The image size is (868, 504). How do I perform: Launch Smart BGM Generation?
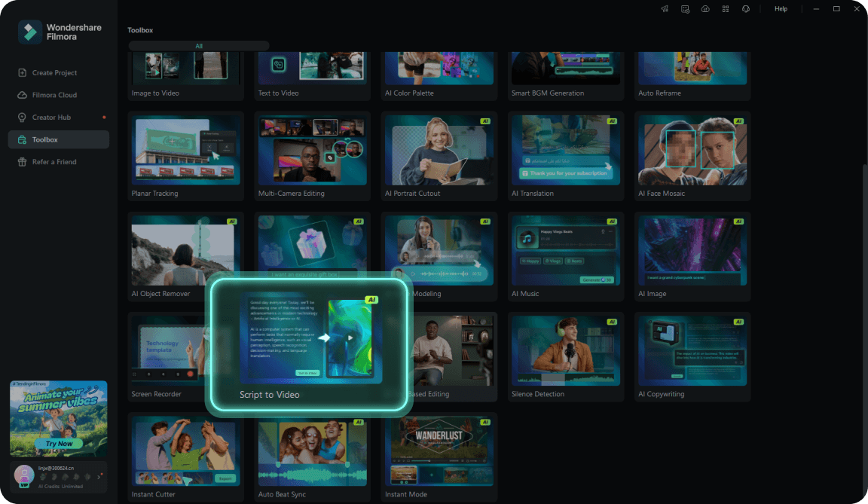click(x=566, y=76)
